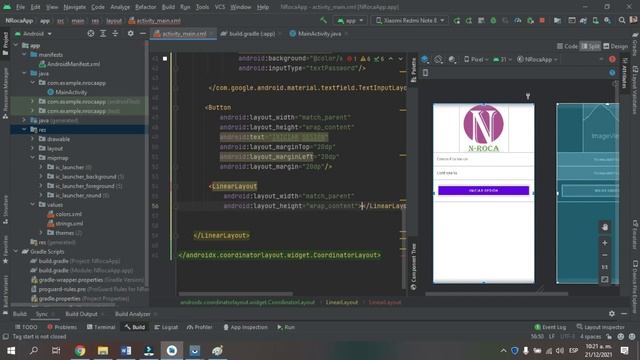Open Layout Inspector
Viewport: 640px width, 360px height.
[600, 327]
